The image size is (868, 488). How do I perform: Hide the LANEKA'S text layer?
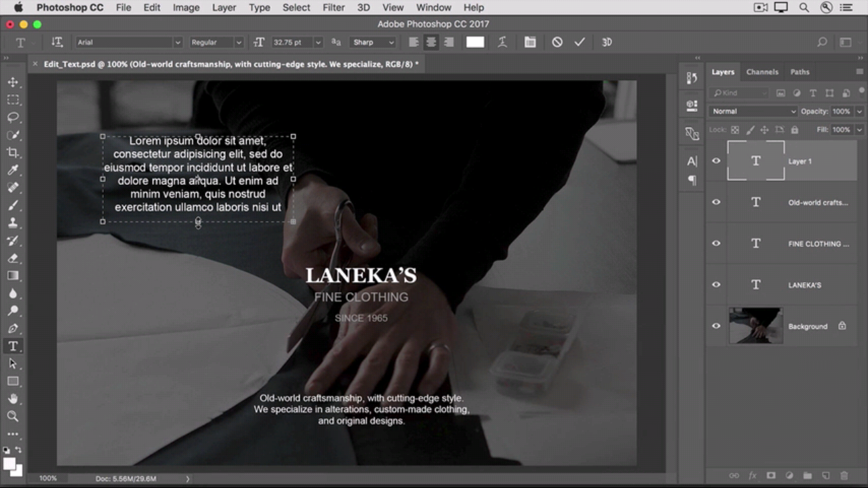click(716, 285)
